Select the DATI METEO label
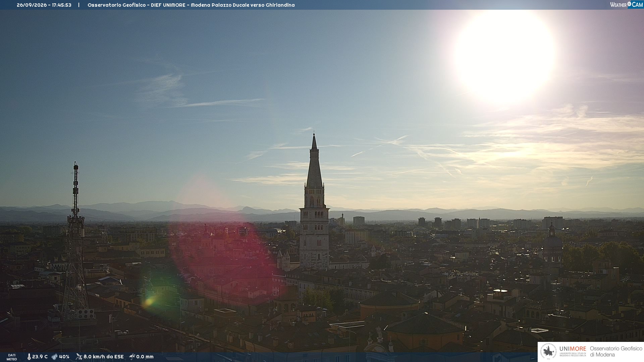644x362 pixels. pyautogui.click(x=12, y=357)
